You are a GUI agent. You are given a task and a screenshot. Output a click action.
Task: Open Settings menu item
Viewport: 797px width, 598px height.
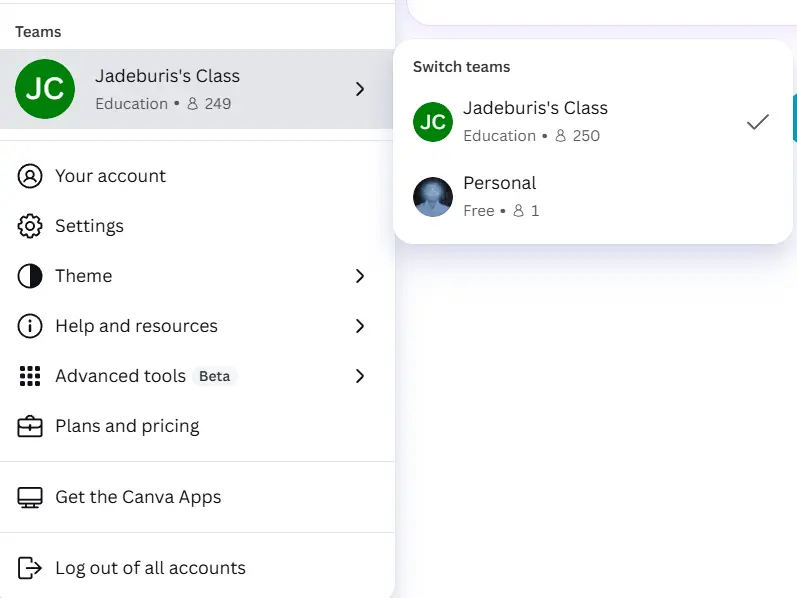pos(197,226)
